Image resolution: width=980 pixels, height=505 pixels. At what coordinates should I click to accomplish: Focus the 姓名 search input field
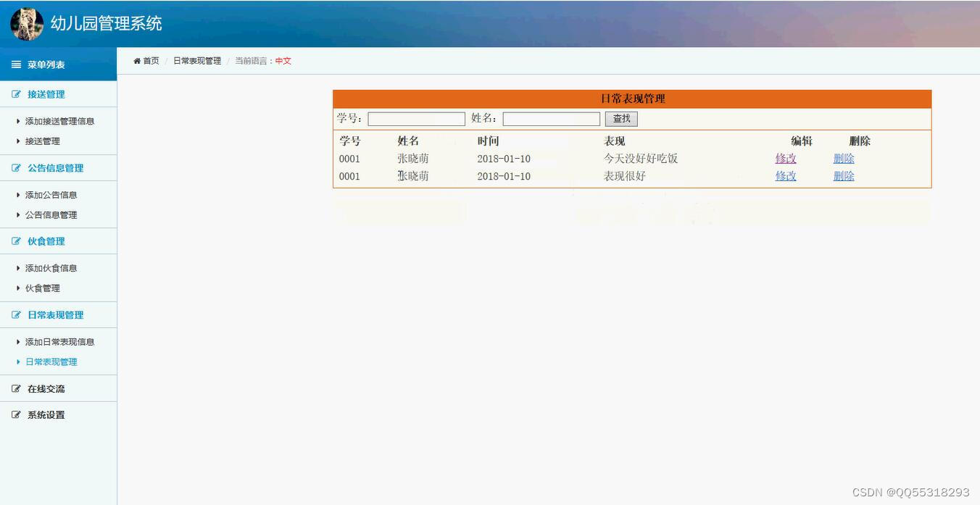[552, 119]
